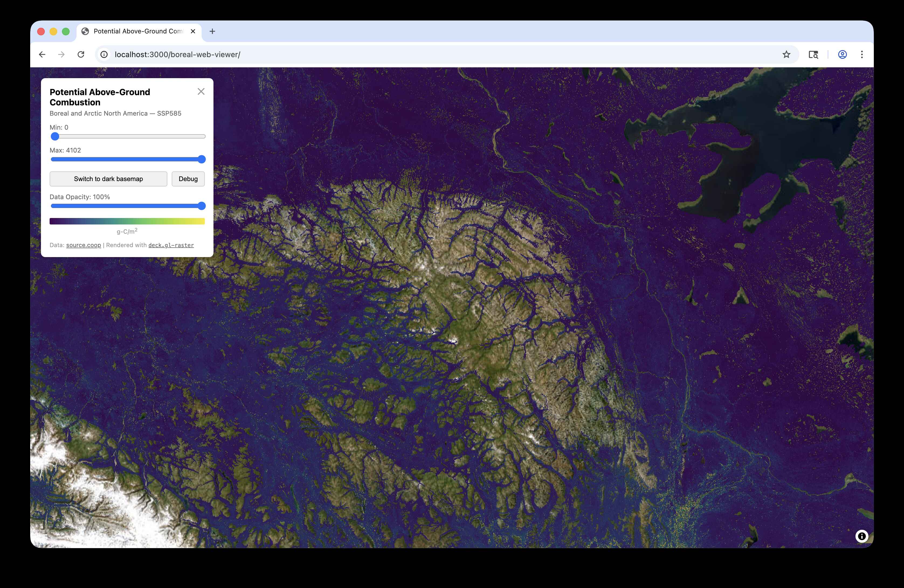Open the Chrome three-dot menu

pos(861,54)
